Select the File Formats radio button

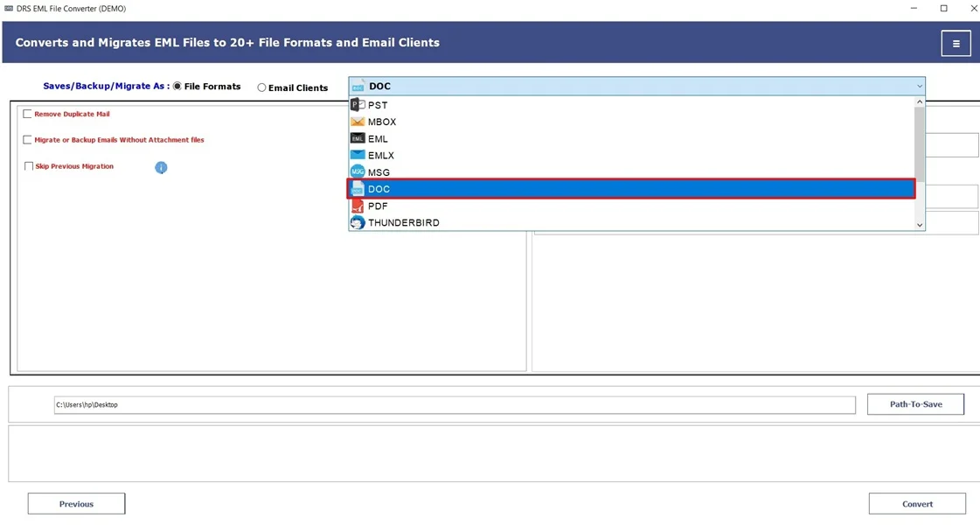click(x=177, y=87)
